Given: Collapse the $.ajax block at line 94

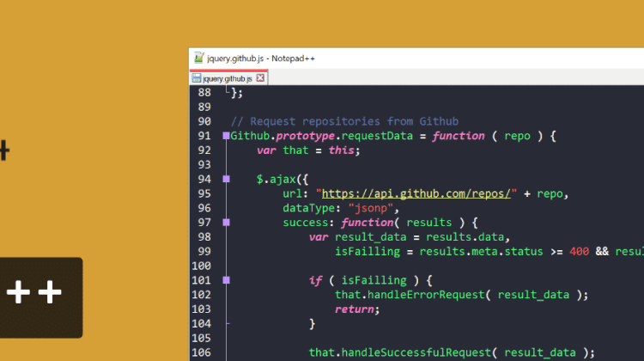Looking at the screenshot, I should pos(227,179).
